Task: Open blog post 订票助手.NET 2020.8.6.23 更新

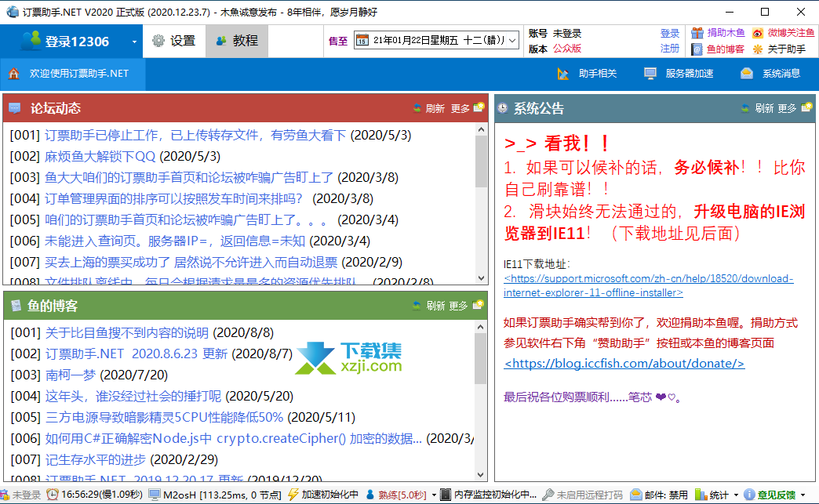Action: pyautogui.click(x=136, y=354)
